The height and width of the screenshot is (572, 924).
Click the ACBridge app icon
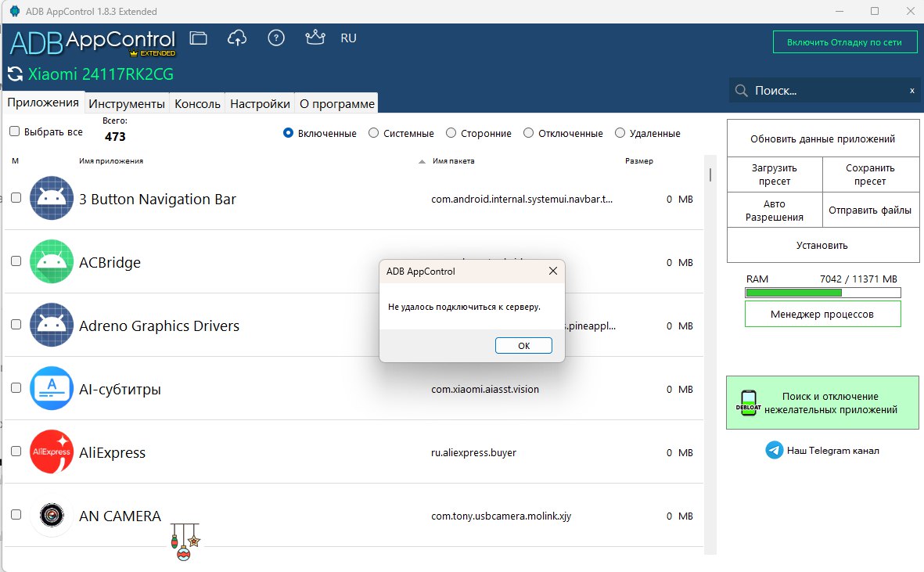(52, 261)
